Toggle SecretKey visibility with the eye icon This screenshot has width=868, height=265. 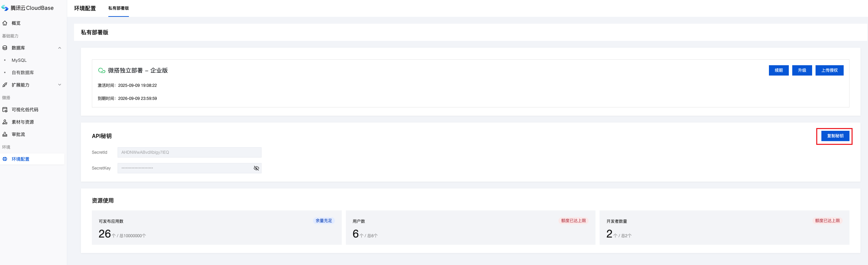tap(256, 168)
